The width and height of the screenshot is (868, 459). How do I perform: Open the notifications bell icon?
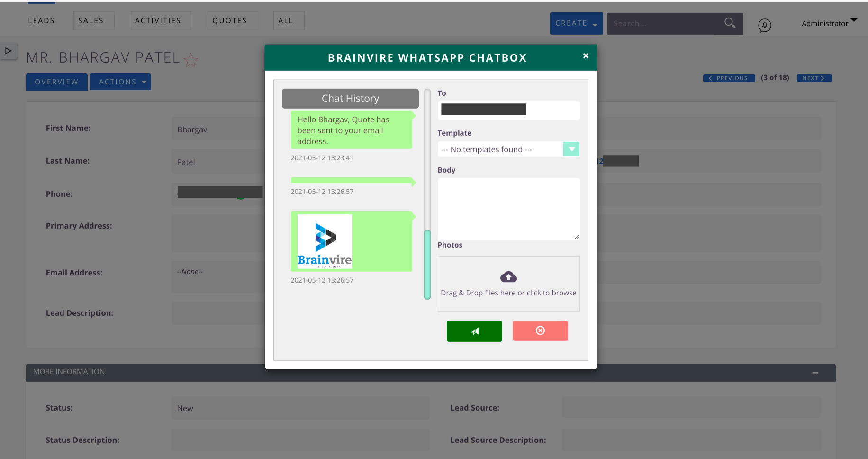coord(765,25)
